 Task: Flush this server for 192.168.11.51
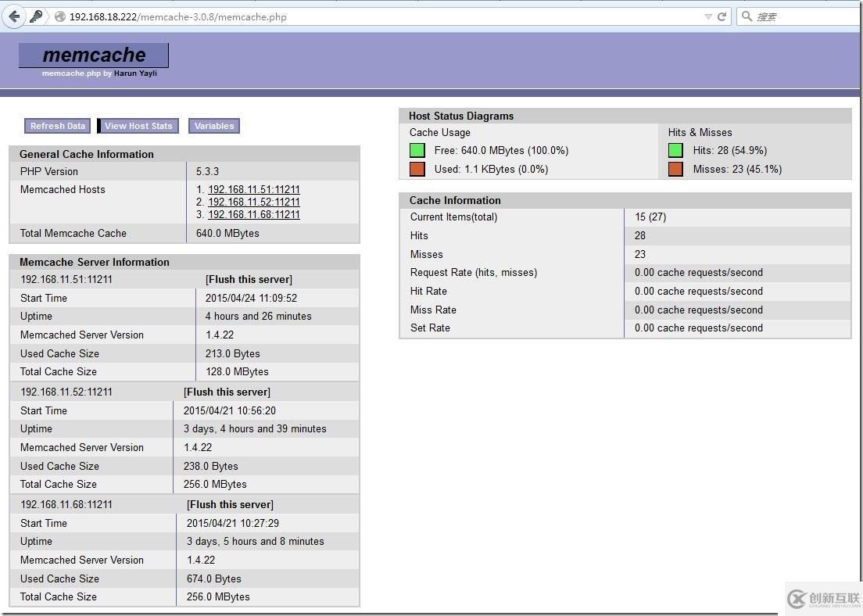(249, 280)
